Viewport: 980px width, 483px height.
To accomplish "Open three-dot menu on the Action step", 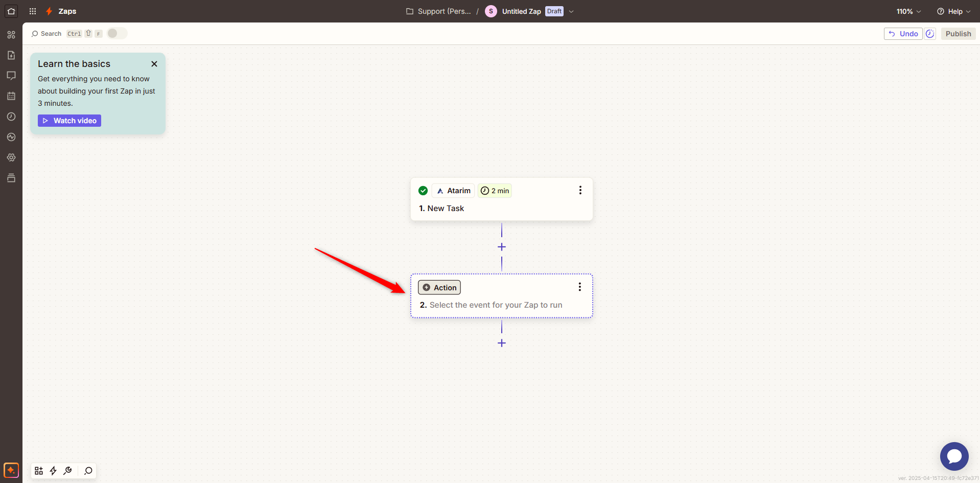I will (579, 287).
